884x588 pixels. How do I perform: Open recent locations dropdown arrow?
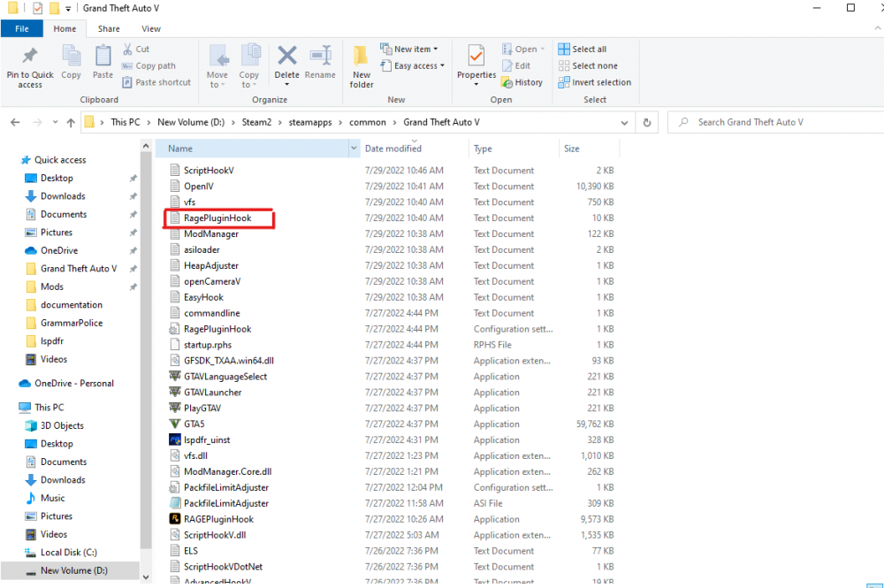click(x=55, y=122)
